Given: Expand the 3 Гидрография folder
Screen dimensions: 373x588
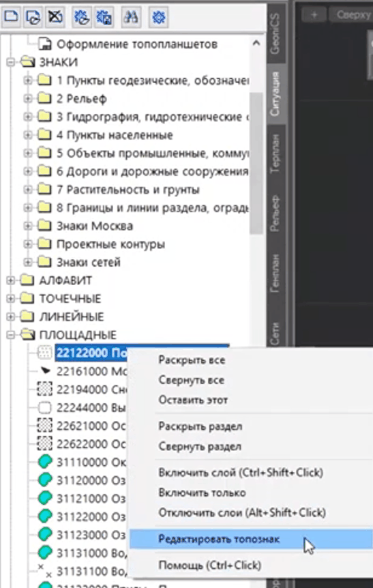Looking at the screenshot, I should (28, 117).
